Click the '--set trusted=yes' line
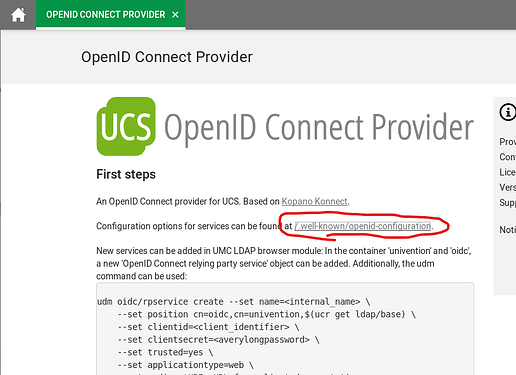516x375 pixels. (x=165, y=352)
